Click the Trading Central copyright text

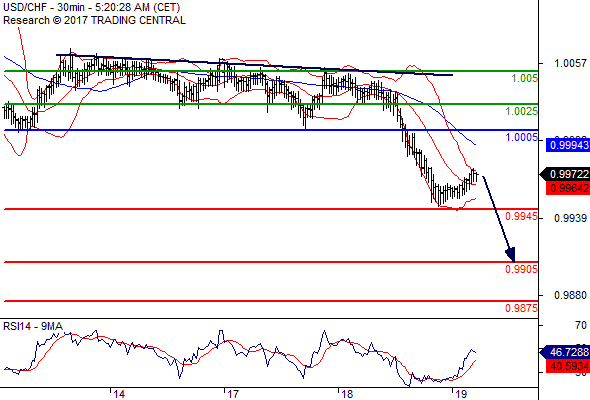94,20
